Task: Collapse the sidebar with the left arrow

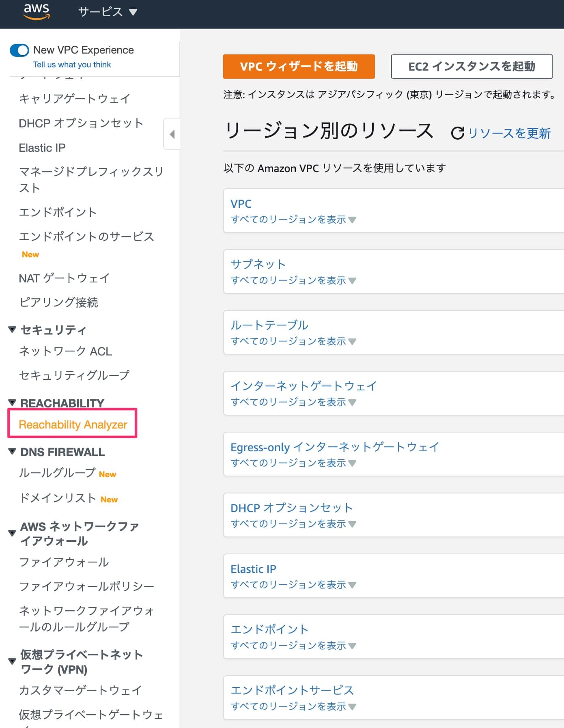Action: coord(172,134)
